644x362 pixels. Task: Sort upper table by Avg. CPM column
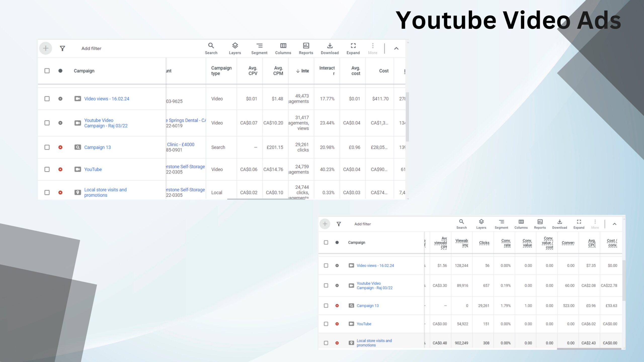(x=278, y=71)
